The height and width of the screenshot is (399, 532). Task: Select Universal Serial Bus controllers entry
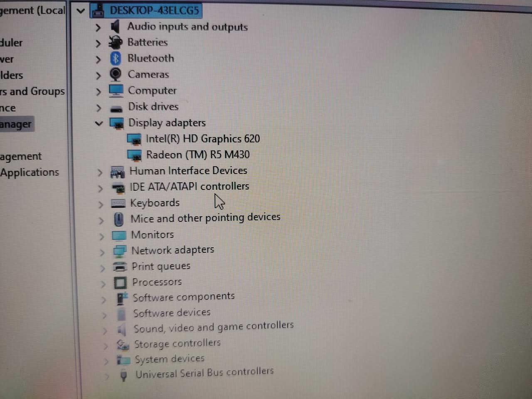tap(204, 372)
